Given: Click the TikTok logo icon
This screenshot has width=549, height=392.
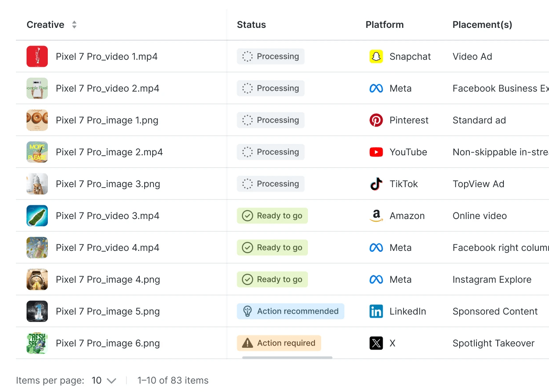Looking at the screenshot, I should (x=376, y=184).
